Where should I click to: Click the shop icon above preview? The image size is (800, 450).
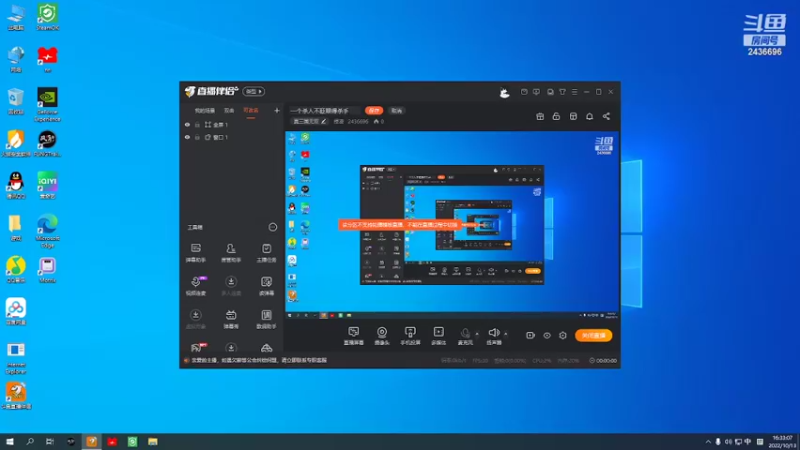(x=573, y=116)
